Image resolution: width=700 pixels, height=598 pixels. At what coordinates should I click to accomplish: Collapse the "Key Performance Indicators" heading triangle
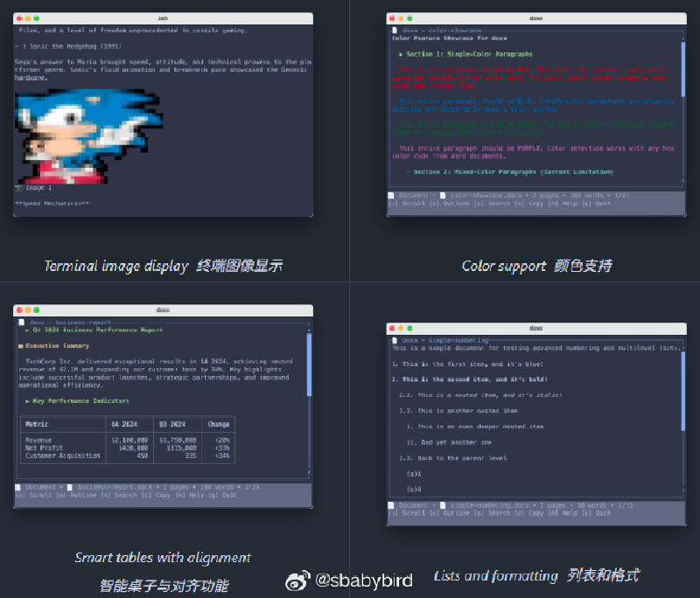pyautogui.click(x=28, y=400)
